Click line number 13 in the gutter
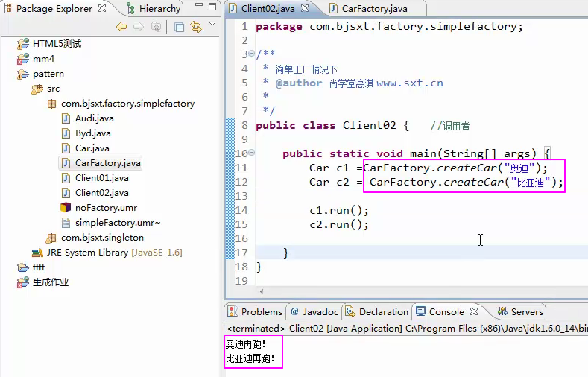Viewport: 588px width, 377px height. tap(241, 196)
